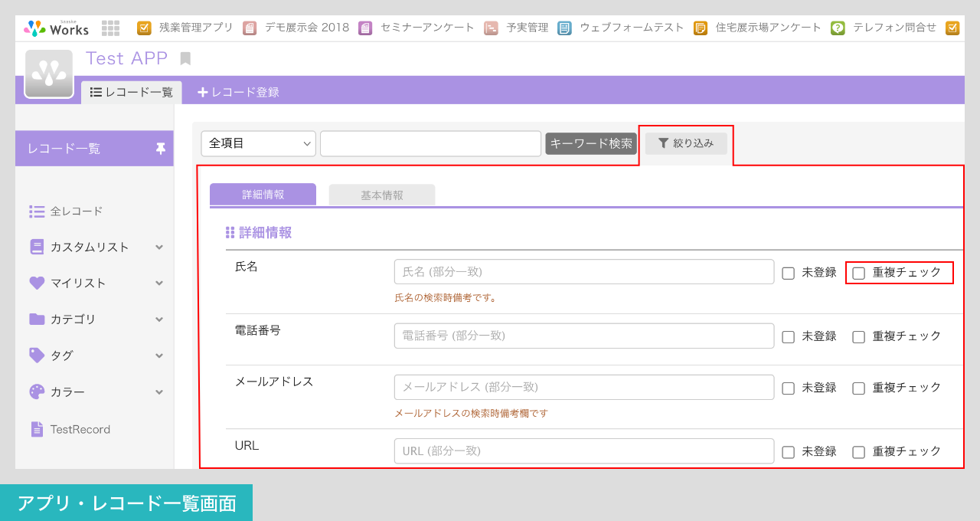Select the 基本情報 tab
Viewport: 980px width, 521px height.
[x=382, y=195]
